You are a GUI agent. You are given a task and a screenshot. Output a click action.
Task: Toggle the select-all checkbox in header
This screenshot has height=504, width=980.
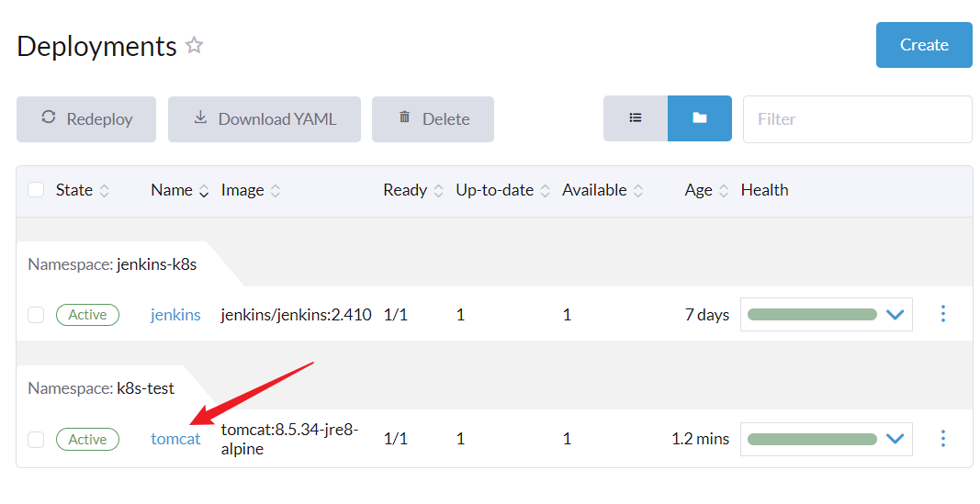36,190
